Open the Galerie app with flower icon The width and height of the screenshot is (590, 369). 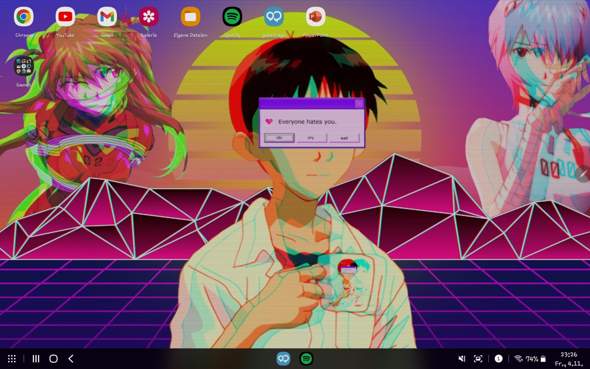coord(149,17)
